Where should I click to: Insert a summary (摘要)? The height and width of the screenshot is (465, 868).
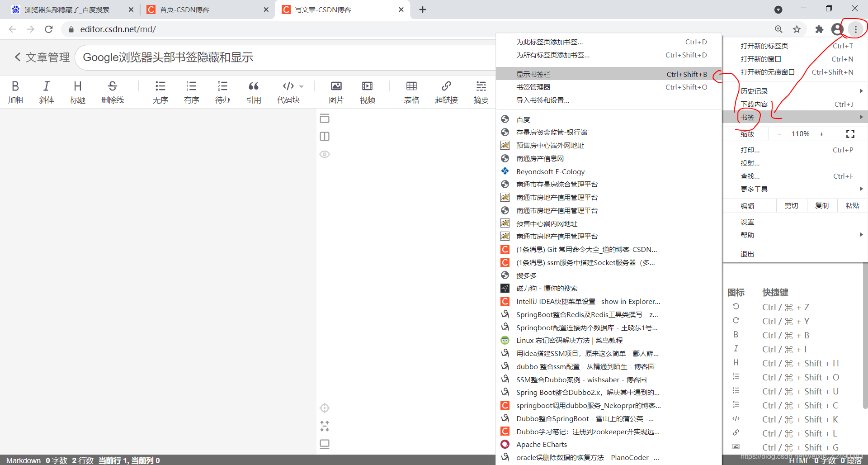pyautogui.click(x=481, y=92)
